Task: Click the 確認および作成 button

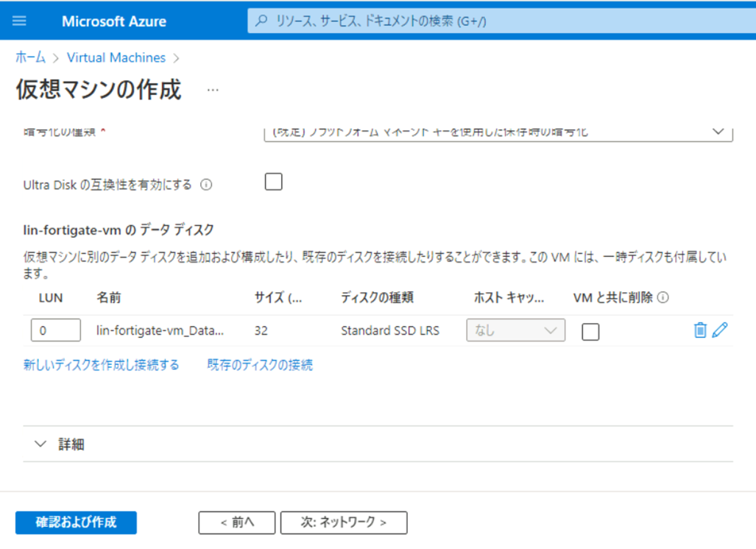Action: click(76, 523)
